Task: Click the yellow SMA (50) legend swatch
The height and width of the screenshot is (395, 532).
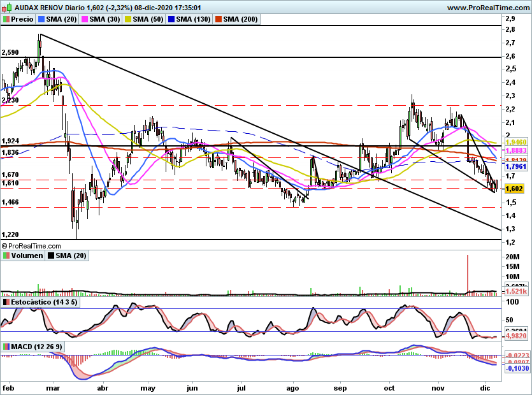Action: pyautogui.click(x=128, y=19)
